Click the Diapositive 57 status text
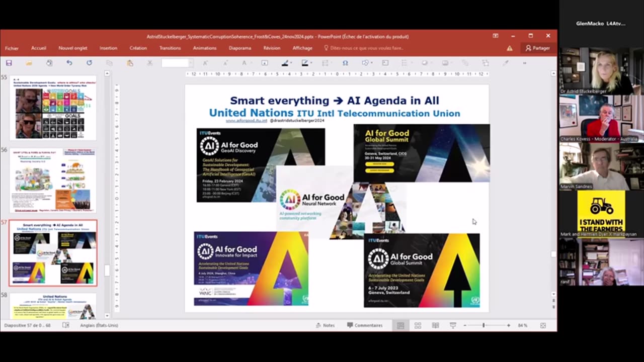 (28, 325)
